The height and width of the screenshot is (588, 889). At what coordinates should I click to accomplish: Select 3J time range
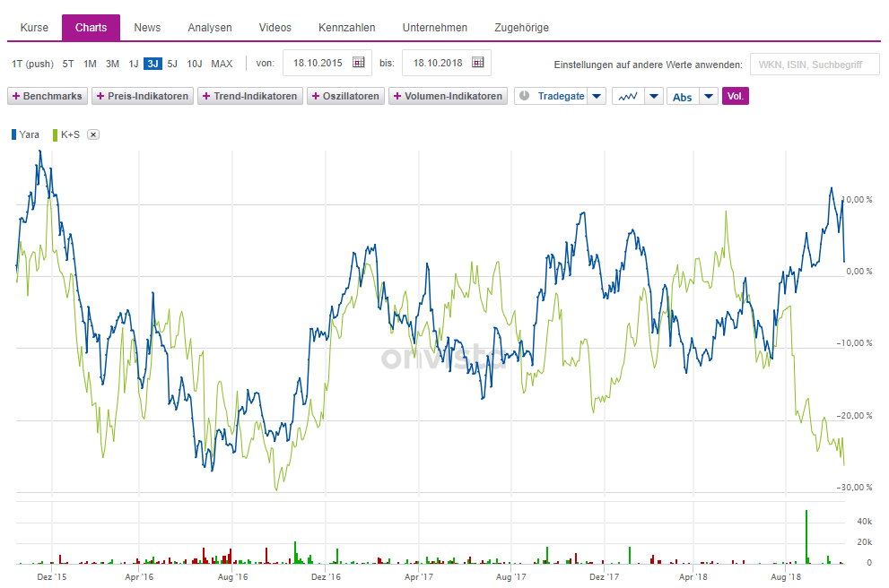[x=153, y=64]
